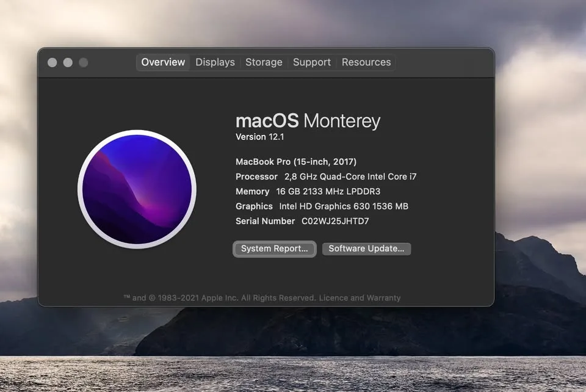This screenshot has height=392, width=586.
Task: Click the macOS Monterey heading
Action: (308, 121)
